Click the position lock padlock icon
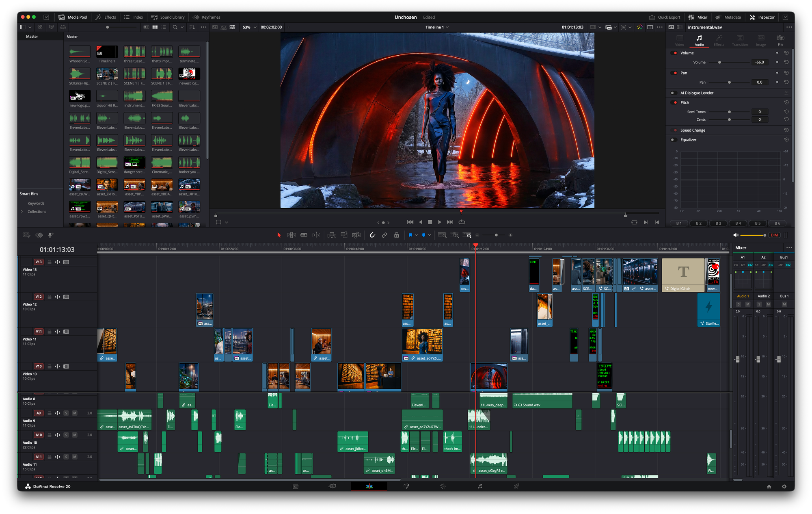The width and height of the screenshot is (812, 514). pyautogui.click(x=397, y=235)
